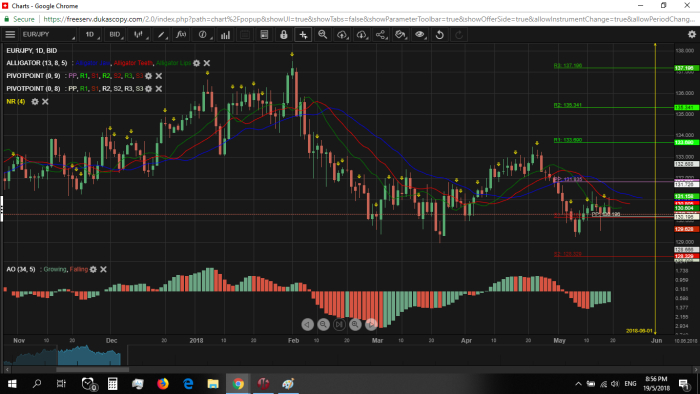700x394 pixels.
Task: Select the line drawing tool
Action: (x=161, y=34)
